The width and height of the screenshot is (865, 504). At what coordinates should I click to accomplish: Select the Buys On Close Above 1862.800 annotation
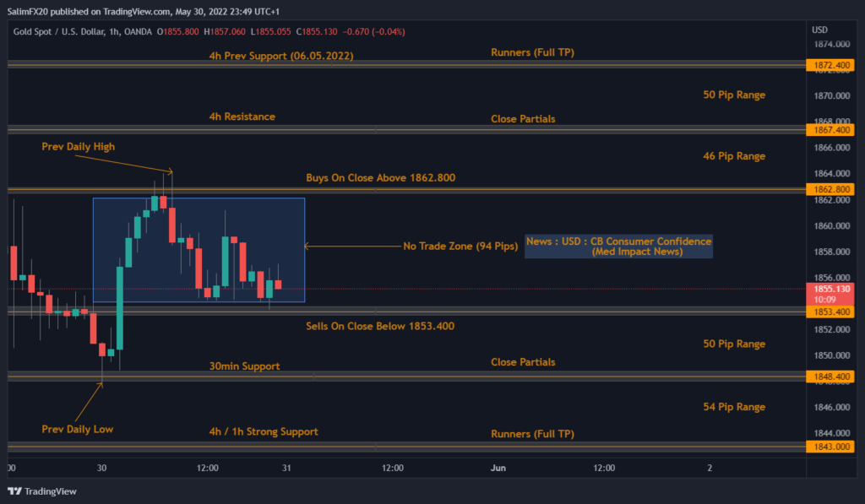click(380, 177)
